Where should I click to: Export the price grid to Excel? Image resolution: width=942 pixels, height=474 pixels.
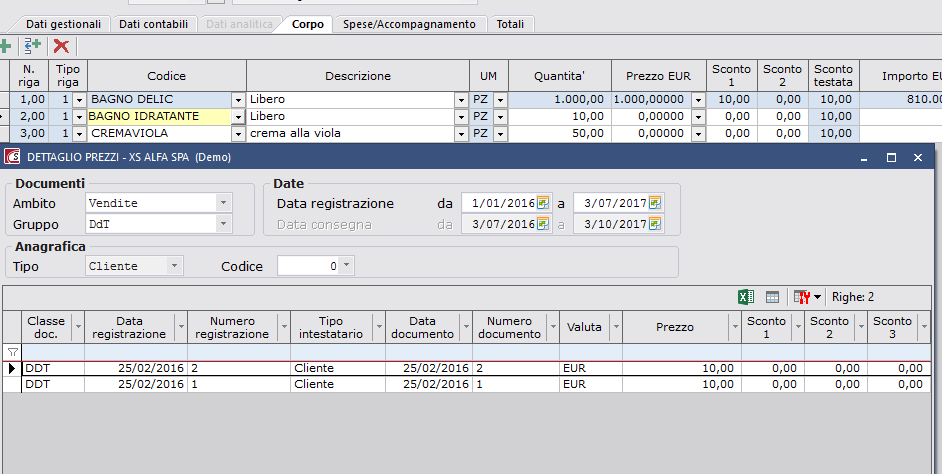coord(745,297)
